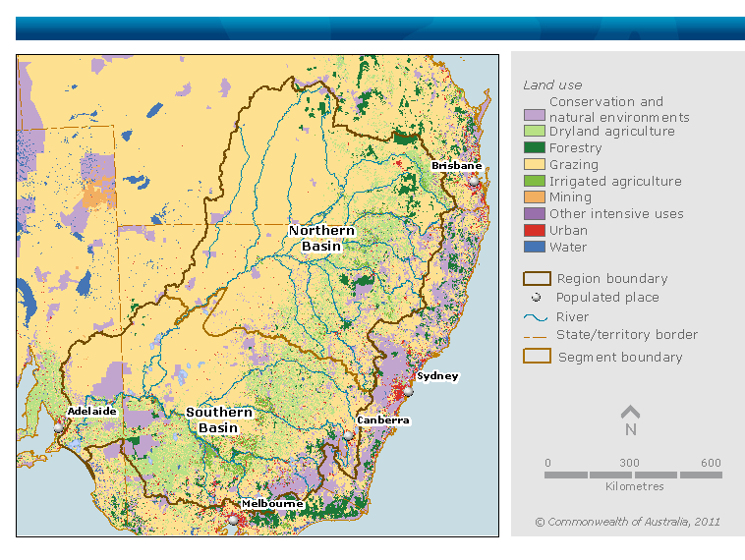Select the Canberra city marker on map

pyautogui.click(x=348, y=435)
